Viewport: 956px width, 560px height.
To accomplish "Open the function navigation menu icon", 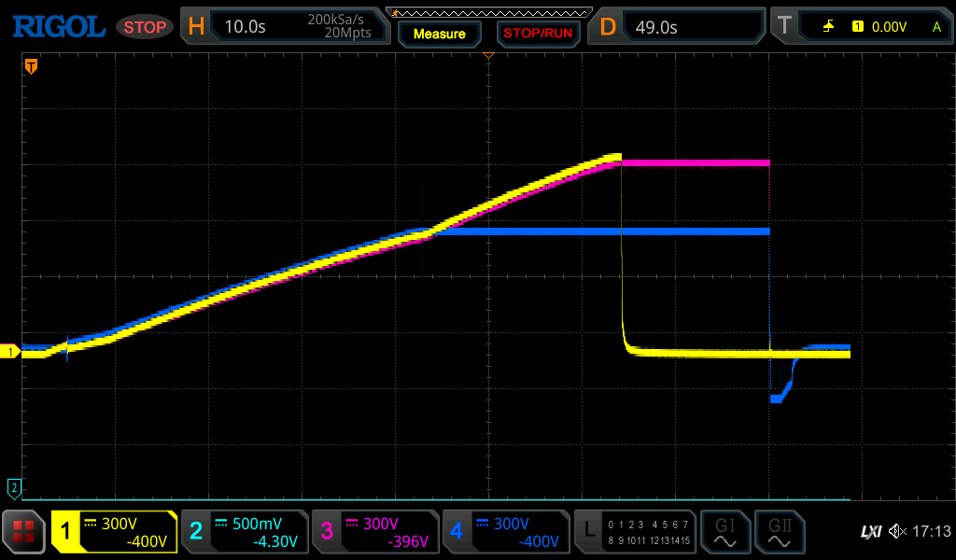I will click(x=24, y=531).
